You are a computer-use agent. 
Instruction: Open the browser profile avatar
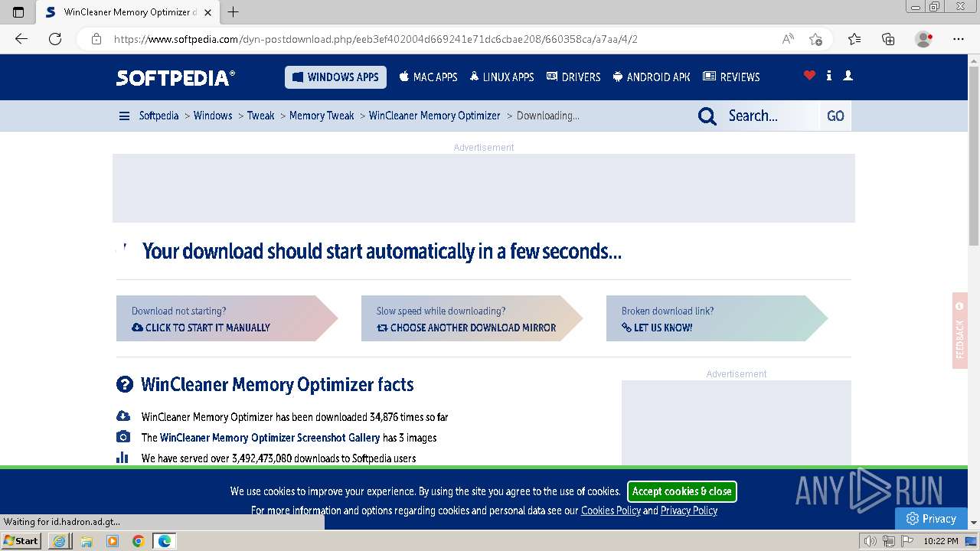(923, 39)
